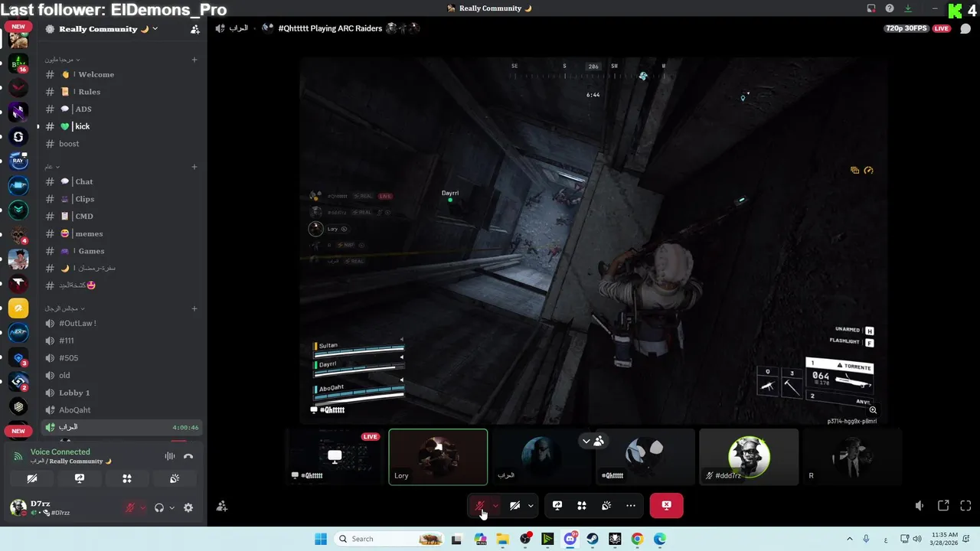Start an Activity from the Voice Connected panel
Viewport: 980px width, 551px height.
127,478
